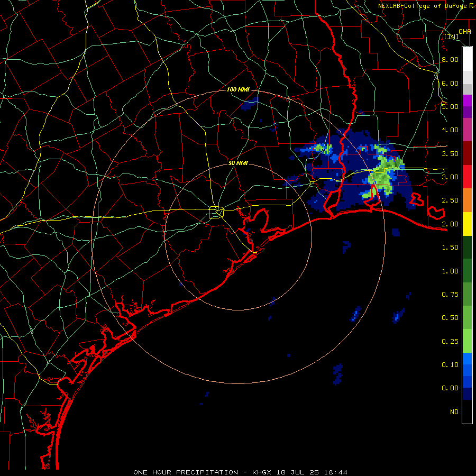476x476 pixels.
Task: Click the 2.00 legend value
Action: [x=450, y=224]
